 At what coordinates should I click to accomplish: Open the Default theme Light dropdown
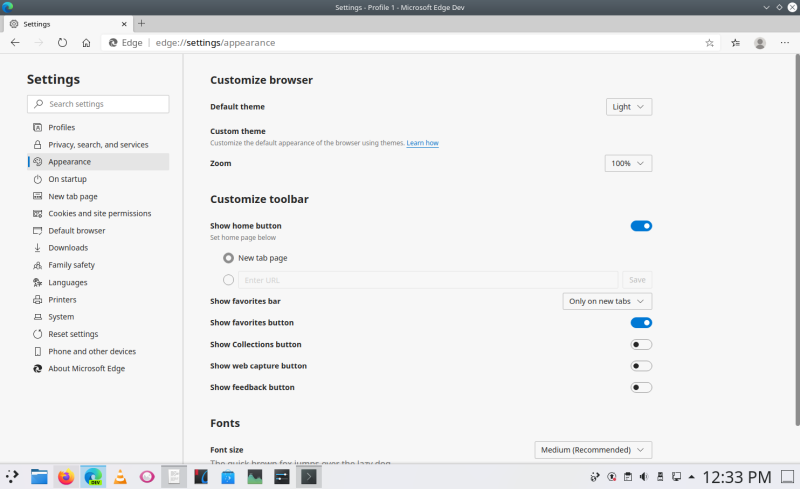[x=629, y=107]
